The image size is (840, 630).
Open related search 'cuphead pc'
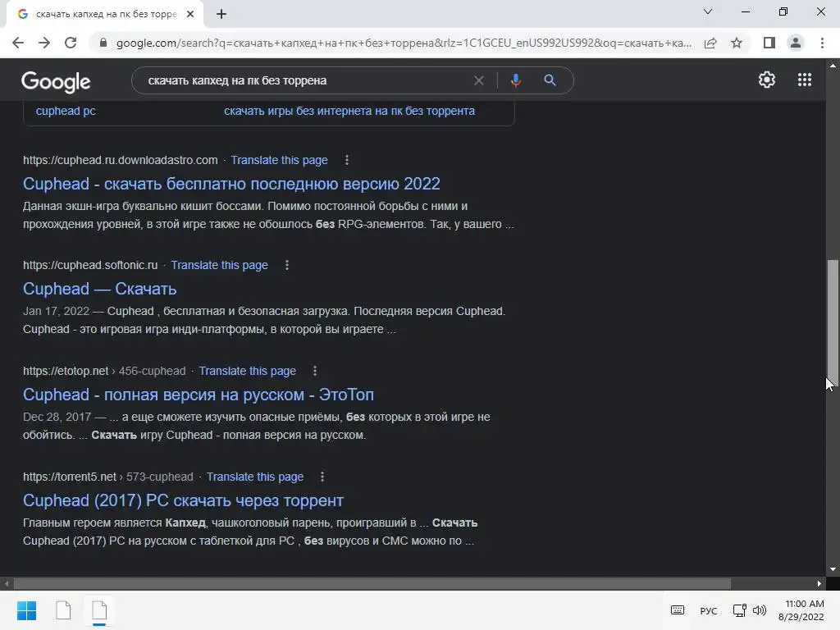[x=66, y=111]
